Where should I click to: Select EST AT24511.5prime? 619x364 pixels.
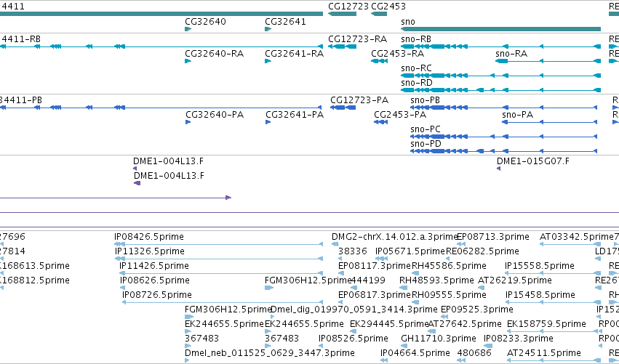(554, 360)
